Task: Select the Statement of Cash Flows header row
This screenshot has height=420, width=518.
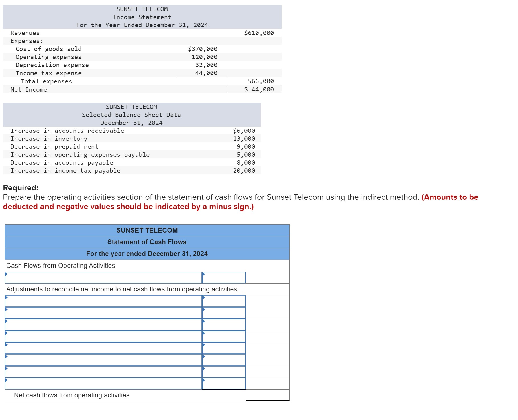Action: click(x=147, y=242)
